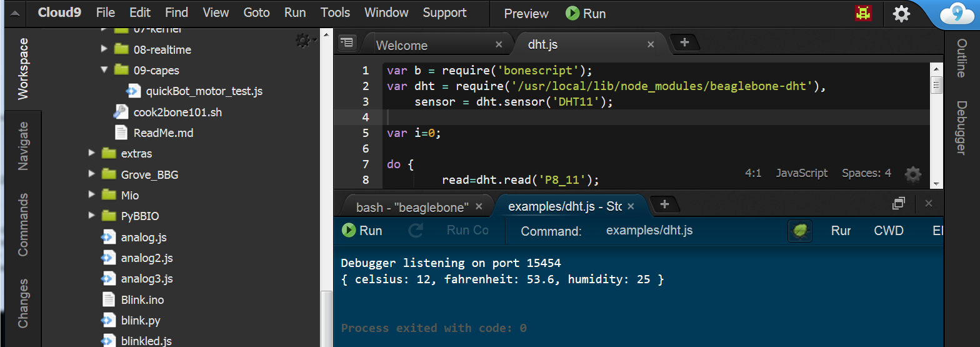Add a new editor tab with the plus button
Viewport: 980px width, 347px height.
[684, 43]
